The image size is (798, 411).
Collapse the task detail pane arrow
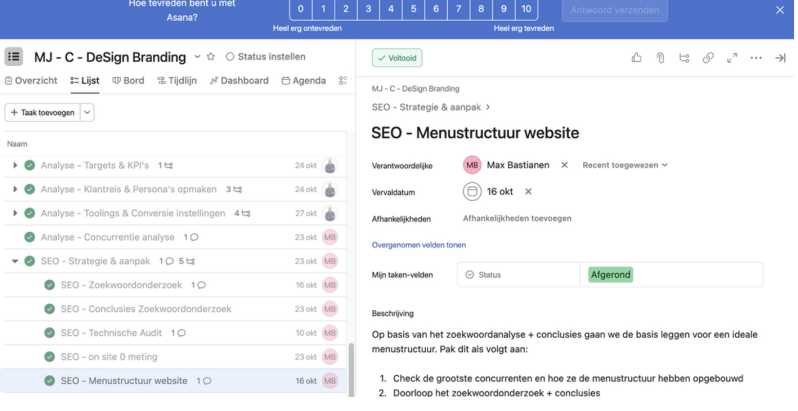point(780,58)
